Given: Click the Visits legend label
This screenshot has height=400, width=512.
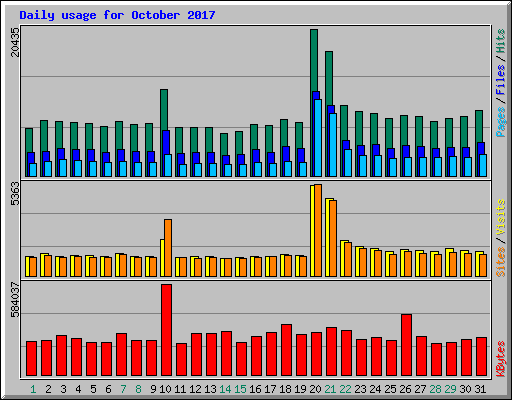Looking at the screenshot, I should pos(500,217).
